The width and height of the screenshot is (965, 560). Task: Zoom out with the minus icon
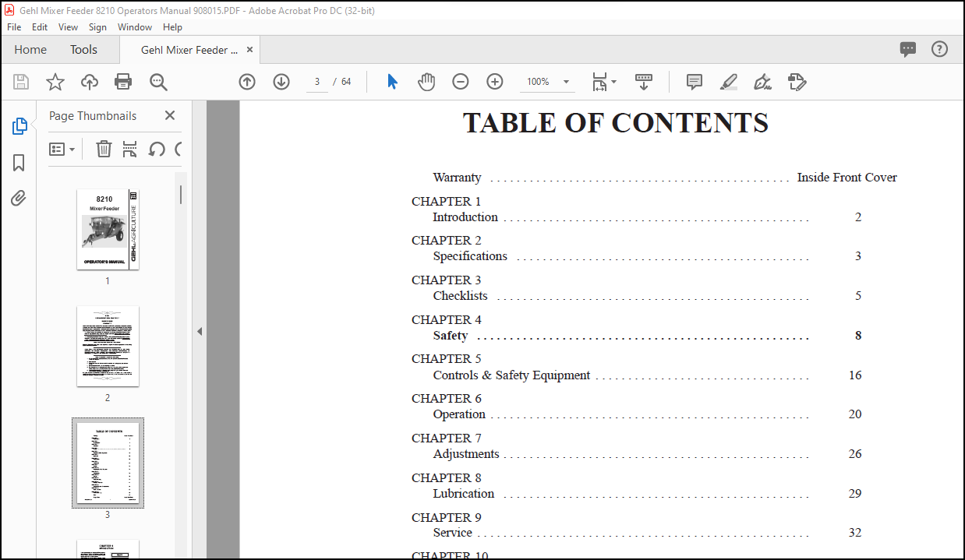pos(461,82)
